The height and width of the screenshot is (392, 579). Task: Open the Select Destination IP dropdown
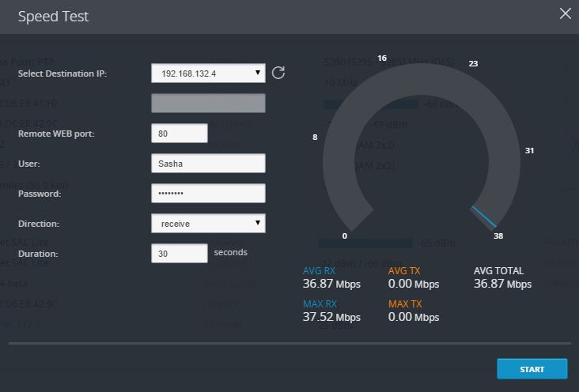coord(208,73)
